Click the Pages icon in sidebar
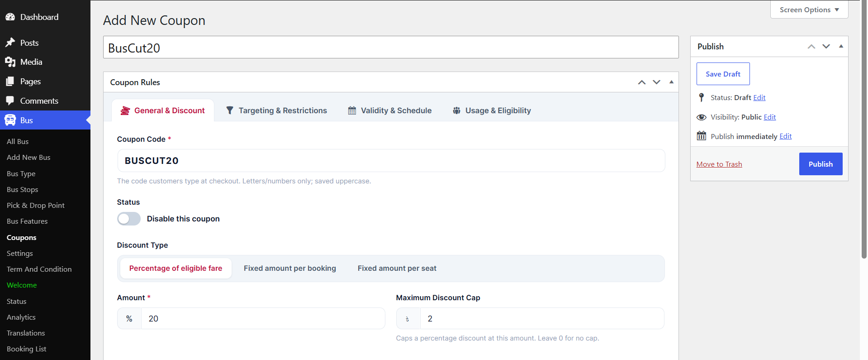The height and width of the screenshot is (360, 868). pyautogui.click(x=10, y=82)
